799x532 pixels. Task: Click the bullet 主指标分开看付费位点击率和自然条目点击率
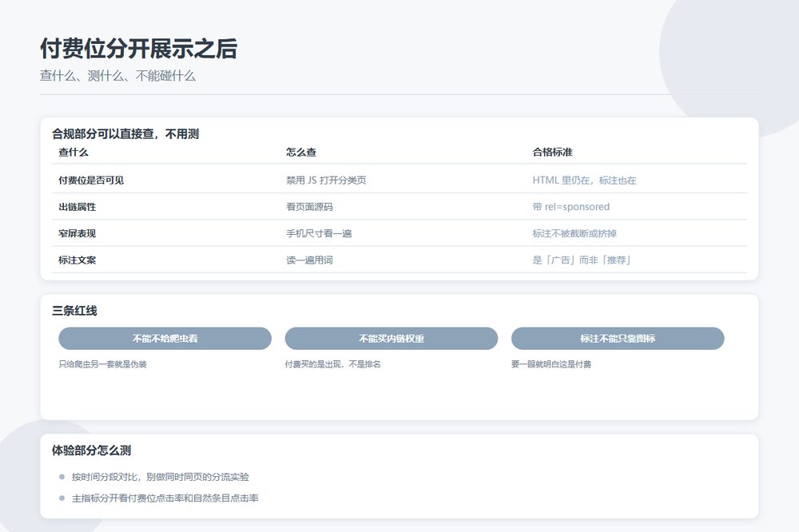coord(165,498)
